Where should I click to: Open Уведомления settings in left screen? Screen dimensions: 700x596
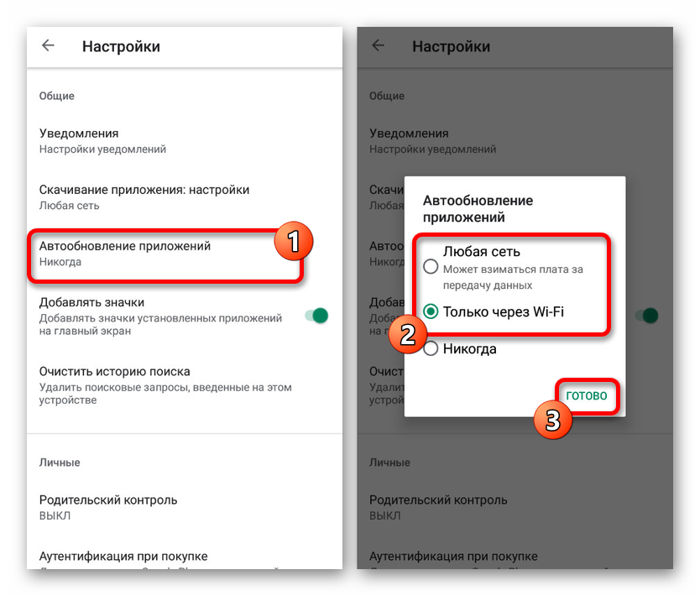click(x=185, y=141)
